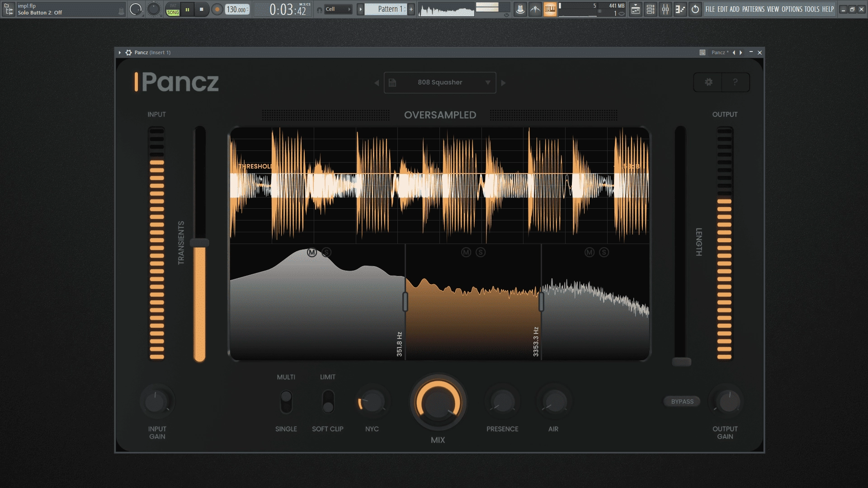Open the OPTIONS menu
868x488 pixels.
coord(792,9)
